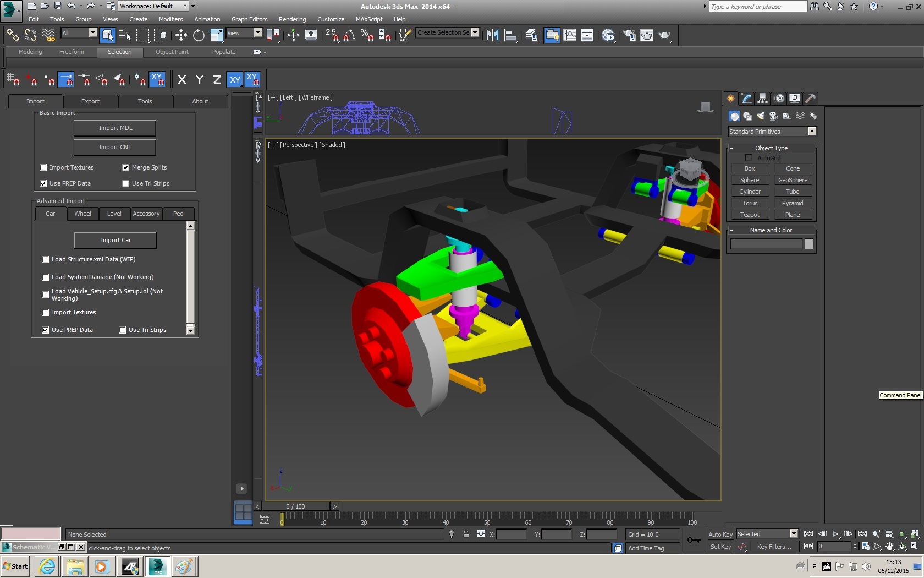This screenshot has width=924, height=578.
Task: Open the Selected key filter dropdown
Action: pos(793,534)
